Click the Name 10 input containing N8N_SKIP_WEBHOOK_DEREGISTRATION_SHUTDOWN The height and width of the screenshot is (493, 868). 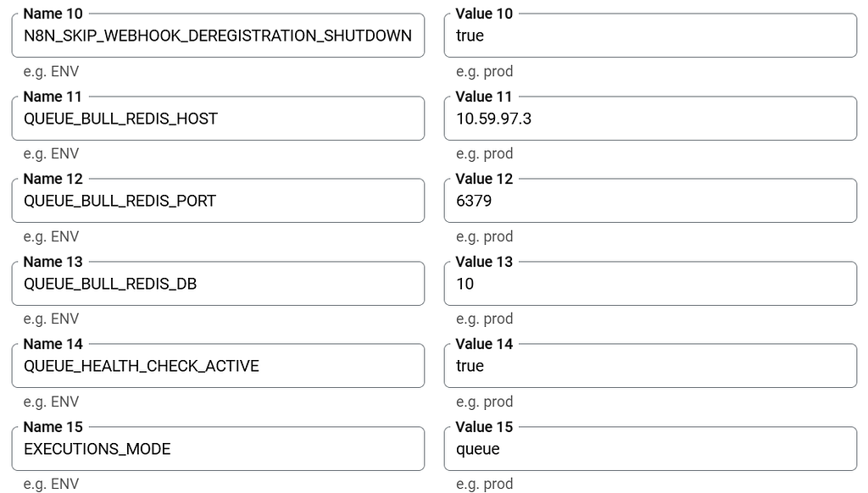pyautogui.click(x=216, y=36)
